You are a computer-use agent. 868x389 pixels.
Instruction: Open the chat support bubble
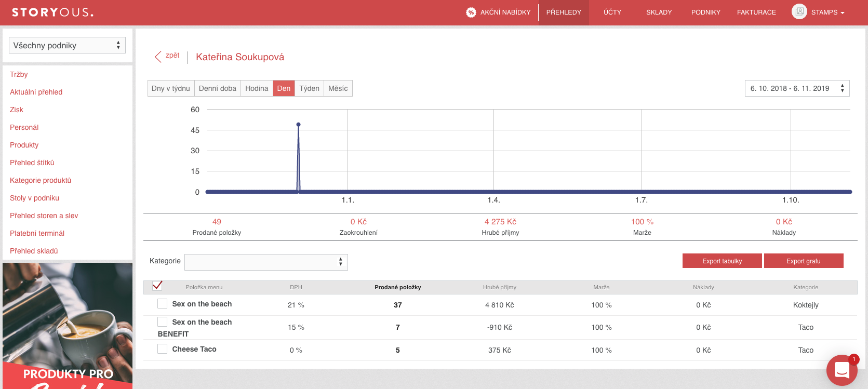pyautogui.click(x=842, y=370)
